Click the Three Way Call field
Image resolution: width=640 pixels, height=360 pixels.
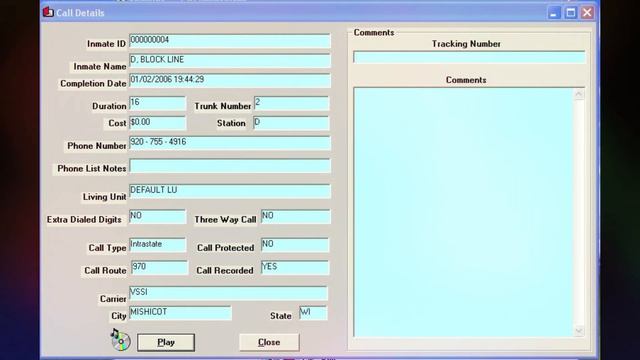pyautogui.click(x=296, y=217)
